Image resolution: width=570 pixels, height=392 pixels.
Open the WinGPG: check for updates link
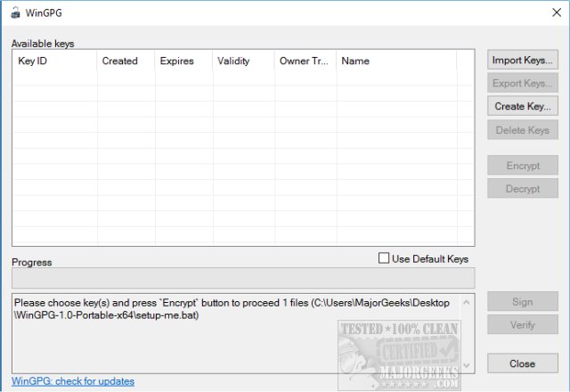coord(73,381)
